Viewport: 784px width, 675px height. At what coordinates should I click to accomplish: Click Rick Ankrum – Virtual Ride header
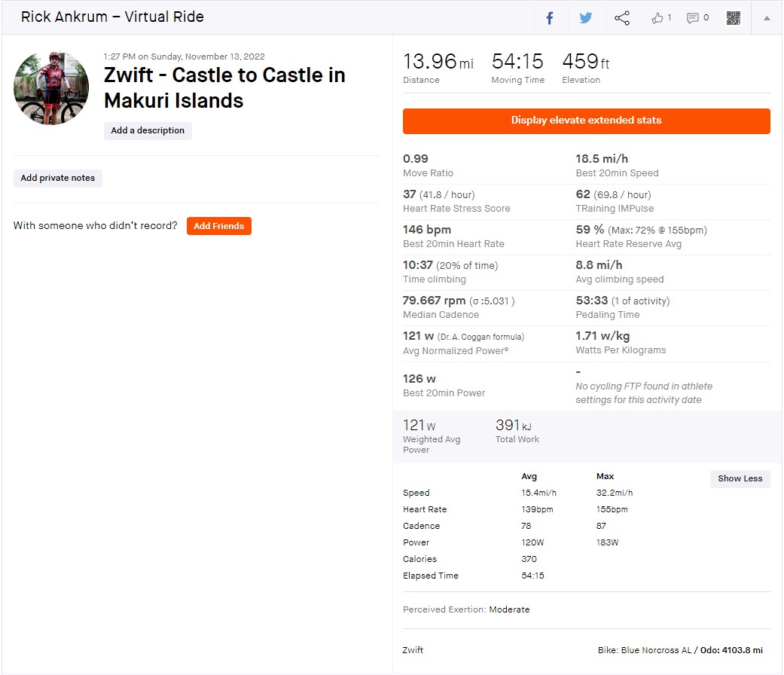click(x=112, y=17)
